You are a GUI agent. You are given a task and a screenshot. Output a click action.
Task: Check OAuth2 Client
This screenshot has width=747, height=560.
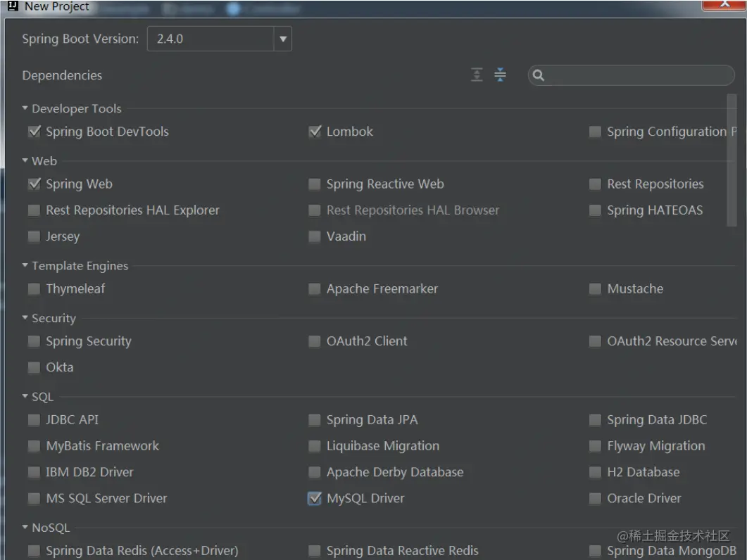coord(315,341)
